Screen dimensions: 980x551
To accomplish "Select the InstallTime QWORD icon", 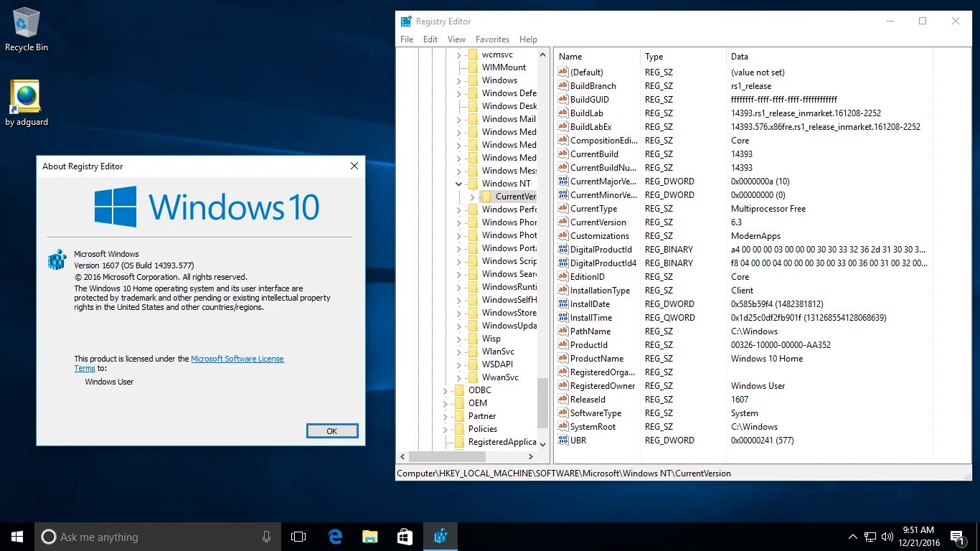I will [563, 318].
